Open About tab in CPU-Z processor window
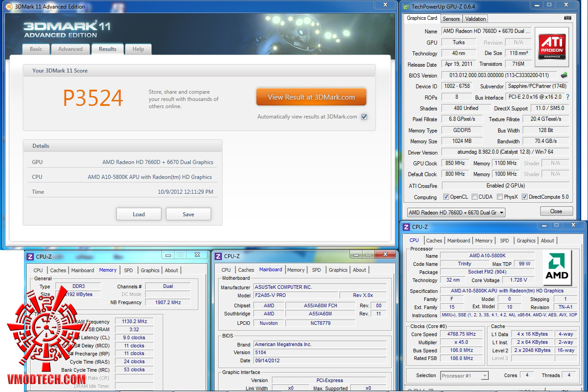588x392 pixels. 547,241
